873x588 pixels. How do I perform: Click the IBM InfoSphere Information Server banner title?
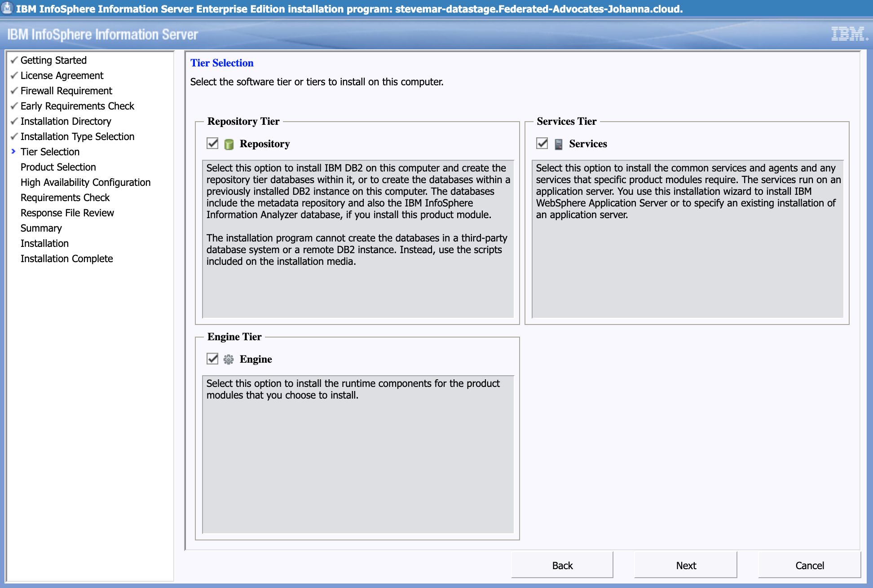tap(102, 35)
